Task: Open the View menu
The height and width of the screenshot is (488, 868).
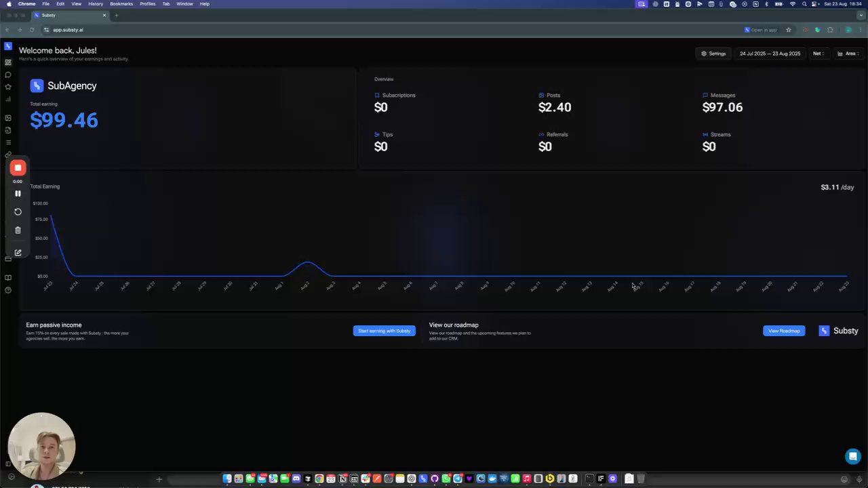Action: pos(77,3)
